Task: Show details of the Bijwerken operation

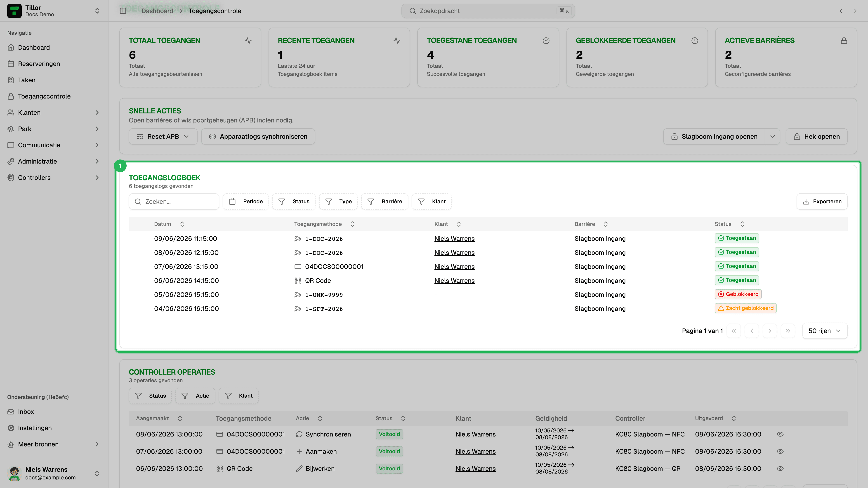Action: click(780, 469)
